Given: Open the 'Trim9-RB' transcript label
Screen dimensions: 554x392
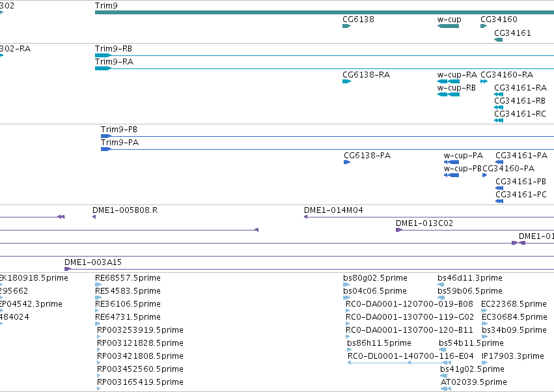Looking at the screenshot, I should pos(113,49).
